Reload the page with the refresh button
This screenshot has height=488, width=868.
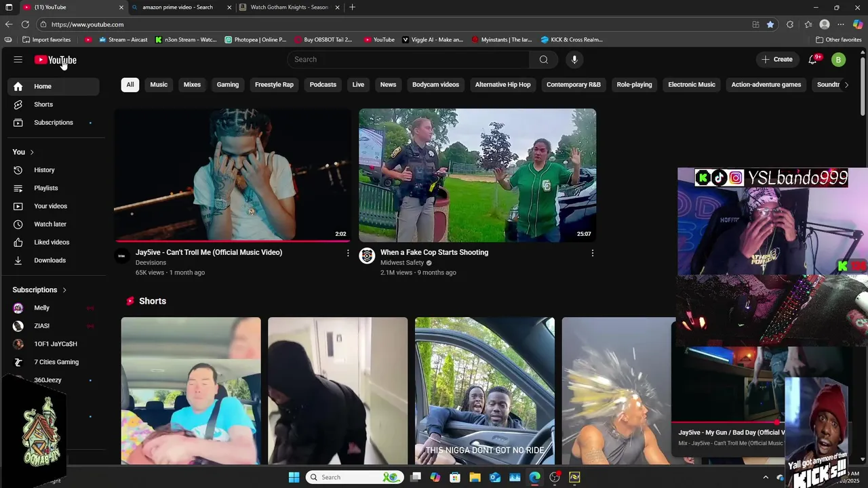[26, 24]
